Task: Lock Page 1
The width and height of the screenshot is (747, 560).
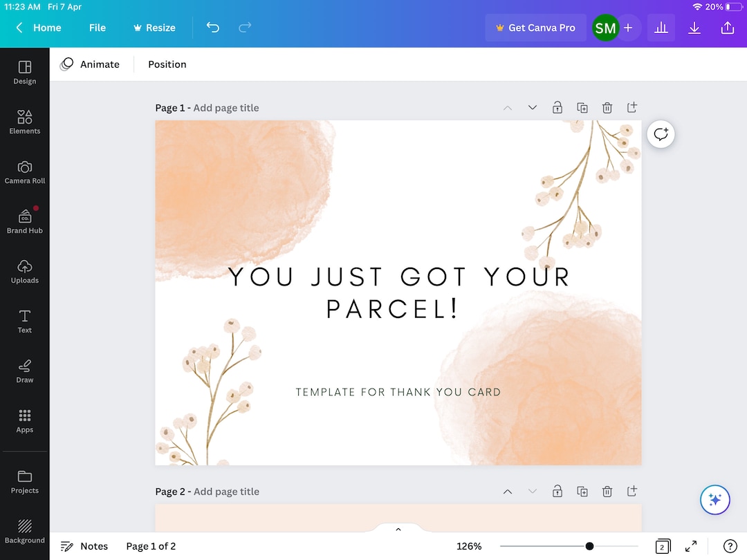Action: tap(557, 107)
